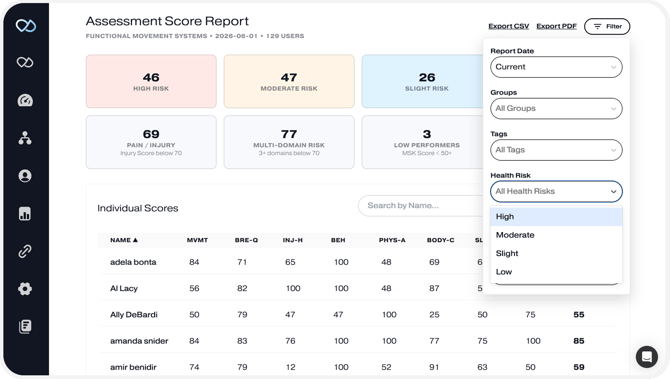
Task: Open the user profile sidebar icon
Action: pos(25,176)
